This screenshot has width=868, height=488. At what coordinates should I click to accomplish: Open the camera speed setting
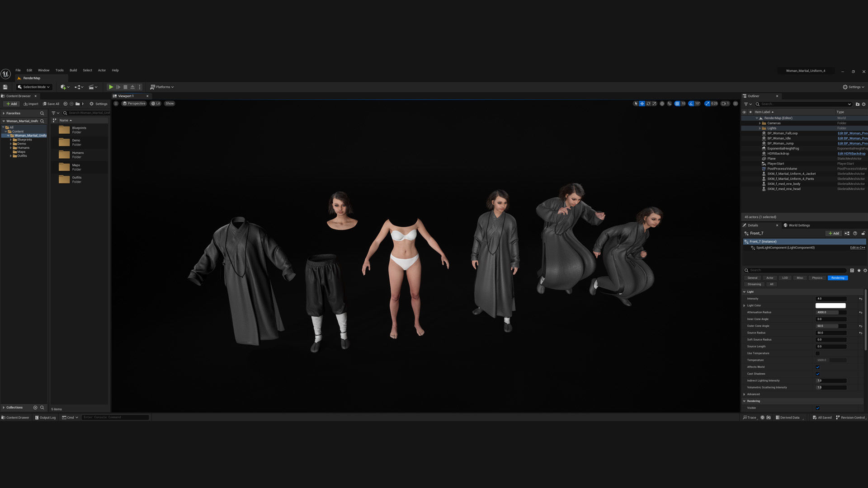[x=725, y=103]
